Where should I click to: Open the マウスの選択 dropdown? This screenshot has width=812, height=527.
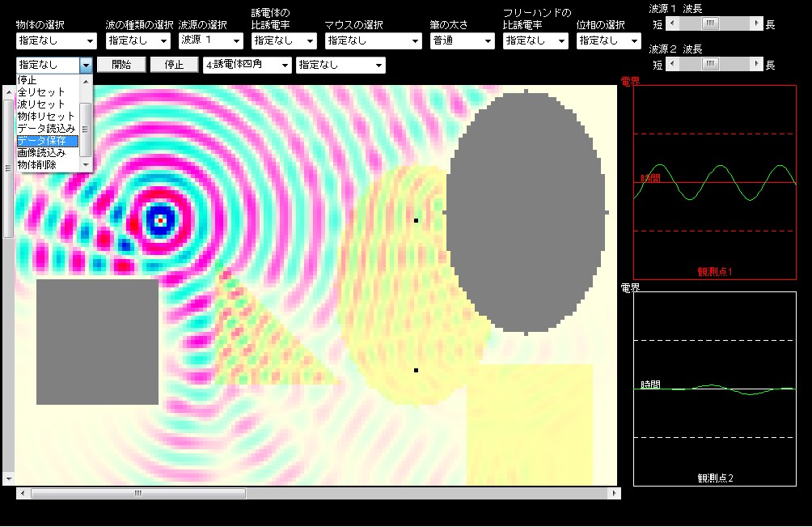pos(374,40)
